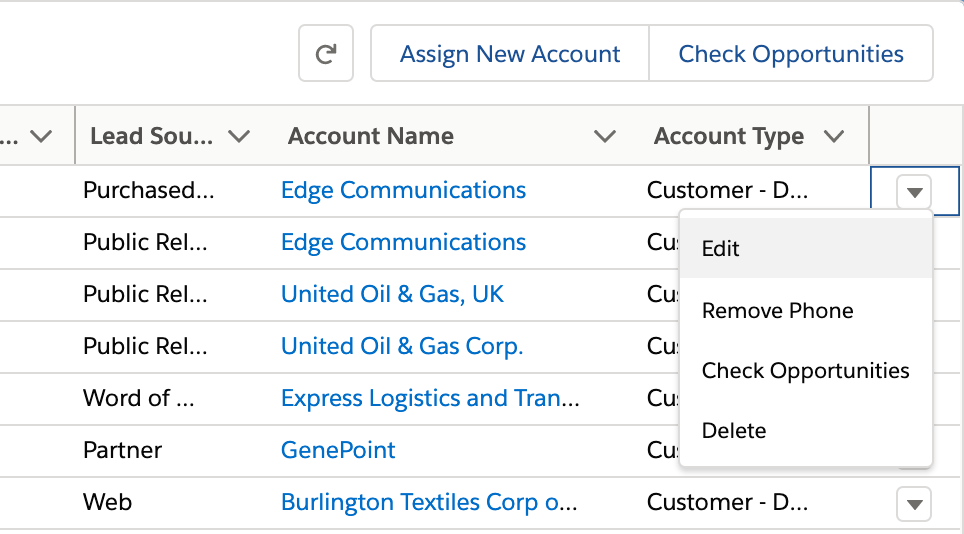This screenshot has height=534, width=964.
Task: Click Assign New Account button
Action: tap(510, 53)
